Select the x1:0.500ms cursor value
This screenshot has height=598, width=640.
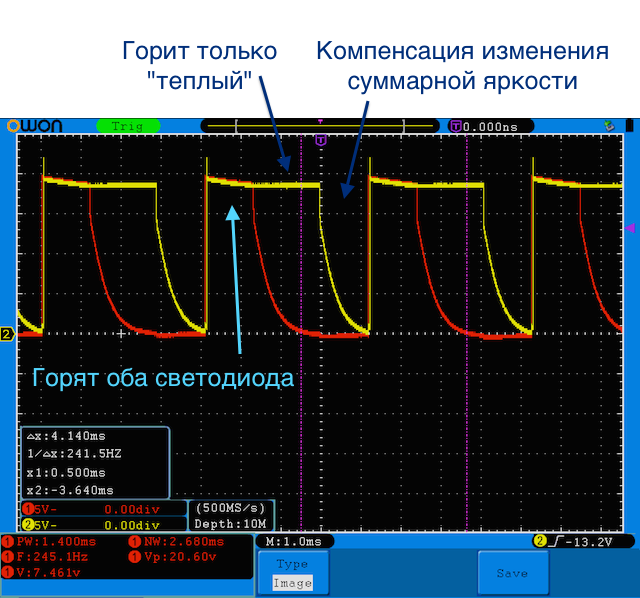pyautogui.click(x=66, y=472)
